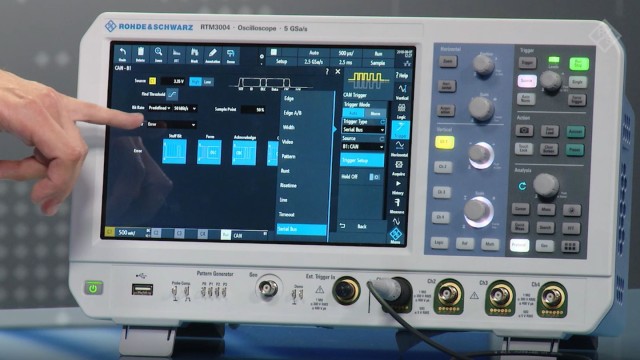The width and height of the screenshot is (640, 360).
Task: Activate the Zoom magnifier icon
Action: [158, 55]
